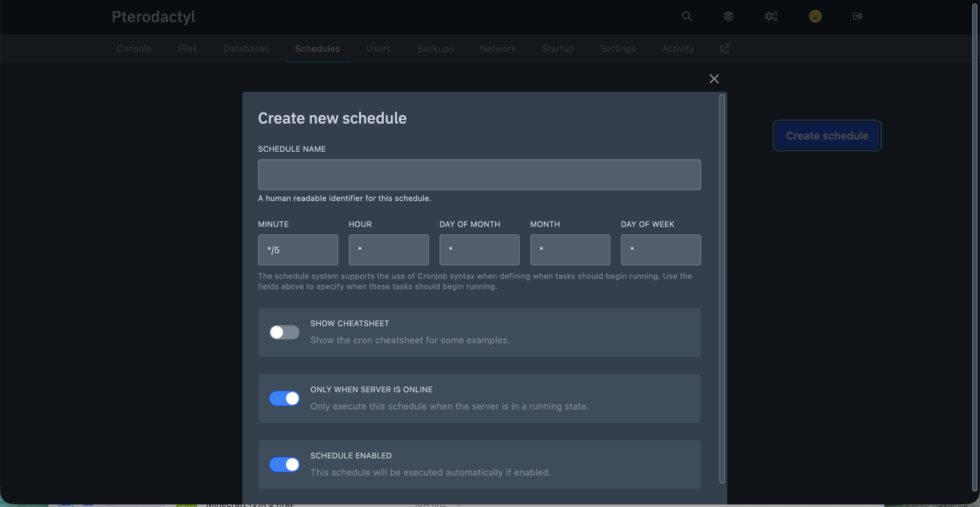The image size is (980, 507).
Task: Click the servers stack icon in header
Action: point(728,16)
